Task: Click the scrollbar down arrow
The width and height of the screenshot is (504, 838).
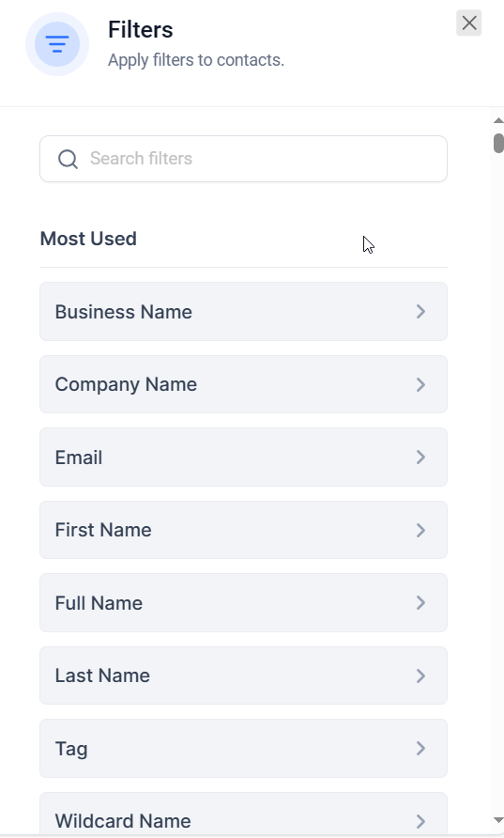Action: (498, 820)
